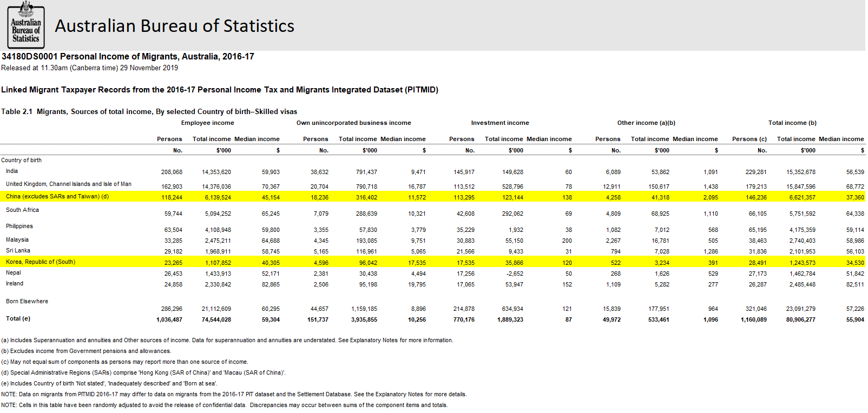Select the Korea, Republic of (South) label

click(x=41, y=262)
